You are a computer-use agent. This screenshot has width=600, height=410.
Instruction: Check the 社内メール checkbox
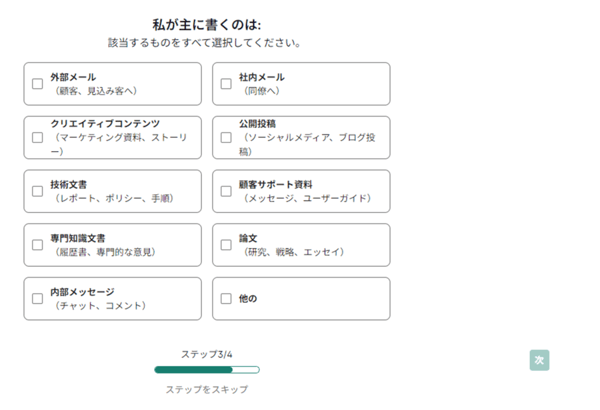click(x=226, y=84)
